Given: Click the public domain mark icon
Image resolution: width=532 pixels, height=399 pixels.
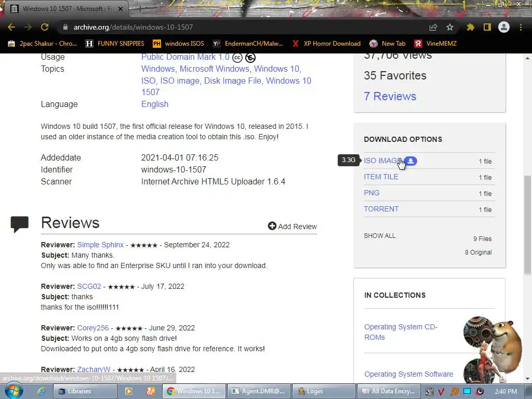Looking at the screenshot, I should (x=250, y=58).
